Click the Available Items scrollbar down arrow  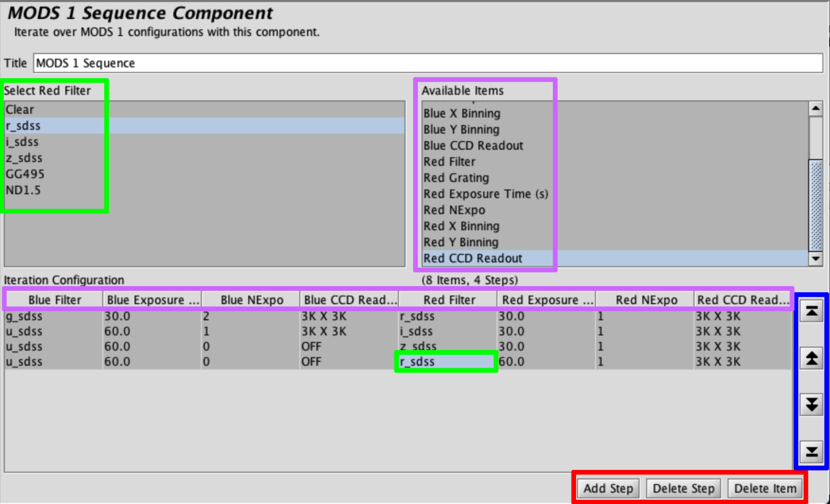(815, 259)
